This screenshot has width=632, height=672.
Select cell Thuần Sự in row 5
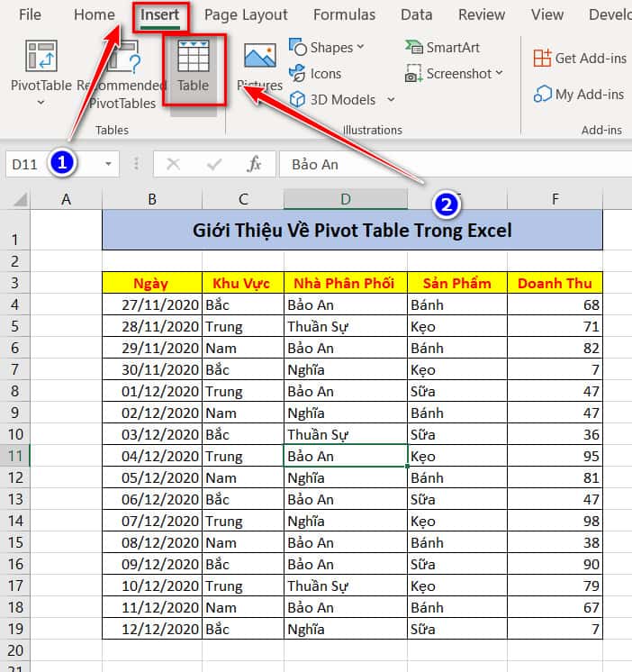pyautogui.click(x=346, y=326)
